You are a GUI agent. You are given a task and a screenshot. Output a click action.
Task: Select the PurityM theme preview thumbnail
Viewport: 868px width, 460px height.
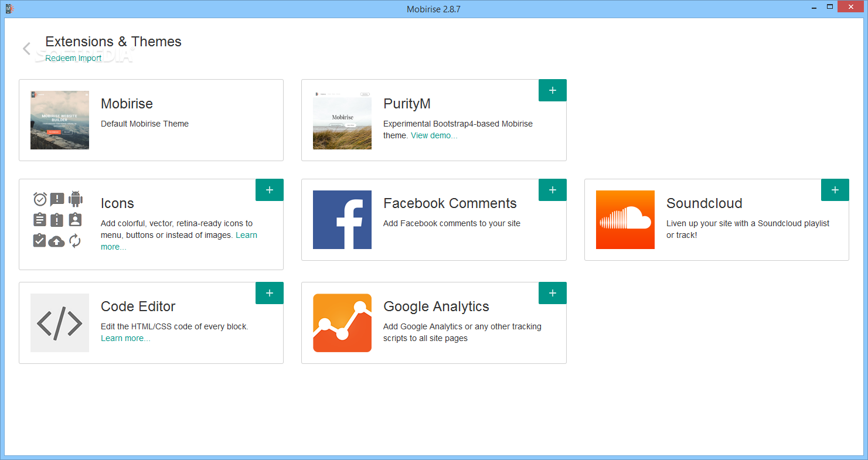pyautogui.click(x=342, y=120)
